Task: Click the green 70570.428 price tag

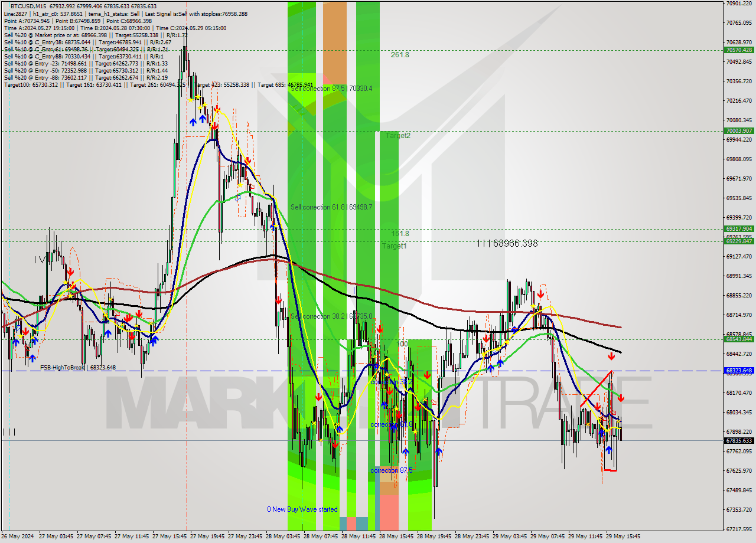Action: [x=738, y=50]
